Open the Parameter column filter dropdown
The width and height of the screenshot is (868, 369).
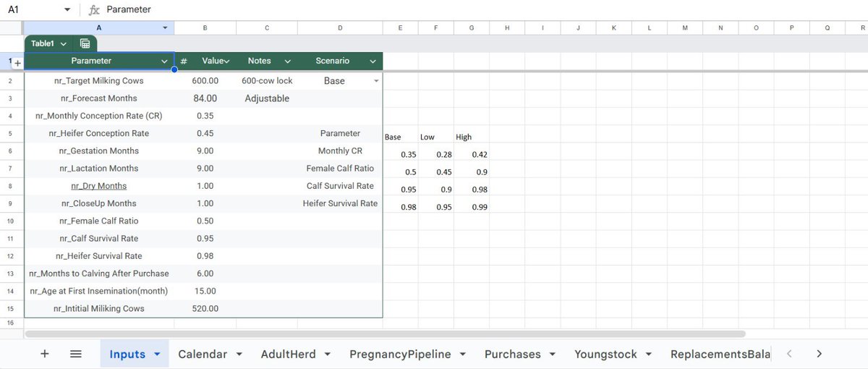coord(164,61)
